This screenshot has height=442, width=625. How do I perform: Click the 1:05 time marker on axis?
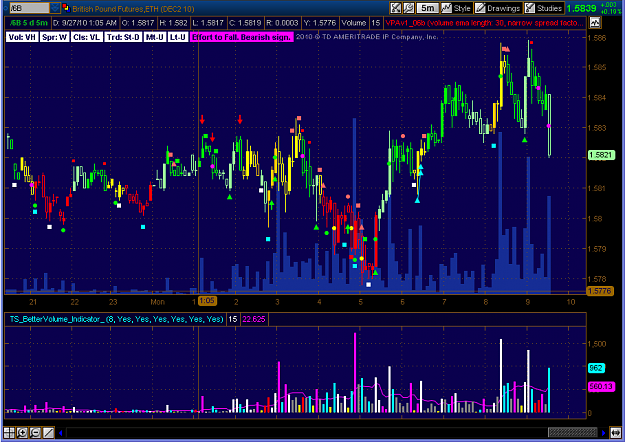pyautogui.click(x=207, y=301)
